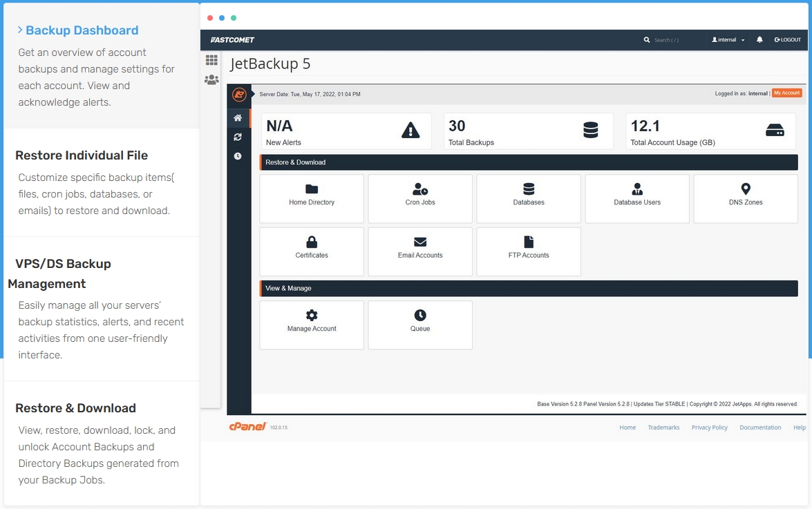Open the Documentation footer link

(x=760, y=428)
